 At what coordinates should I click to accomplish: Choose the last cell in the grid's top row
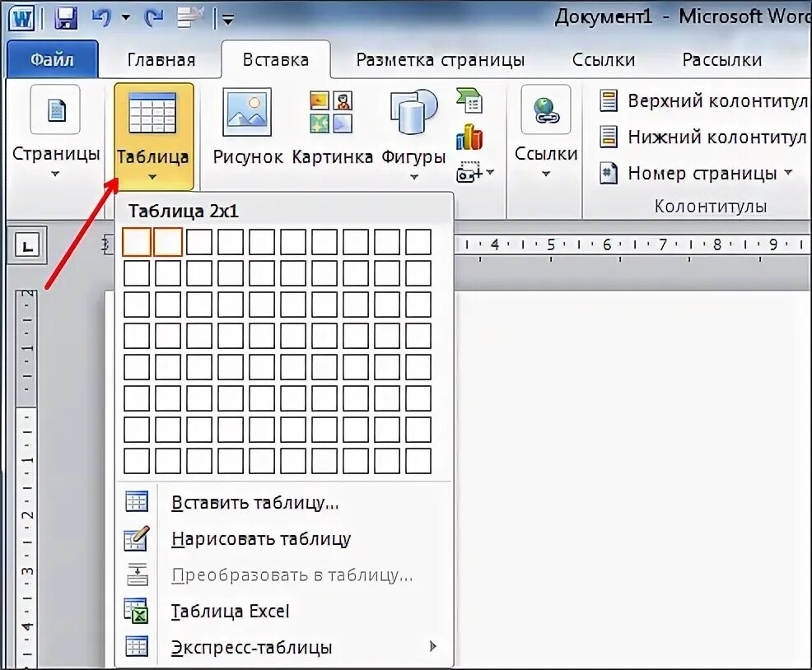click(418, 242)
